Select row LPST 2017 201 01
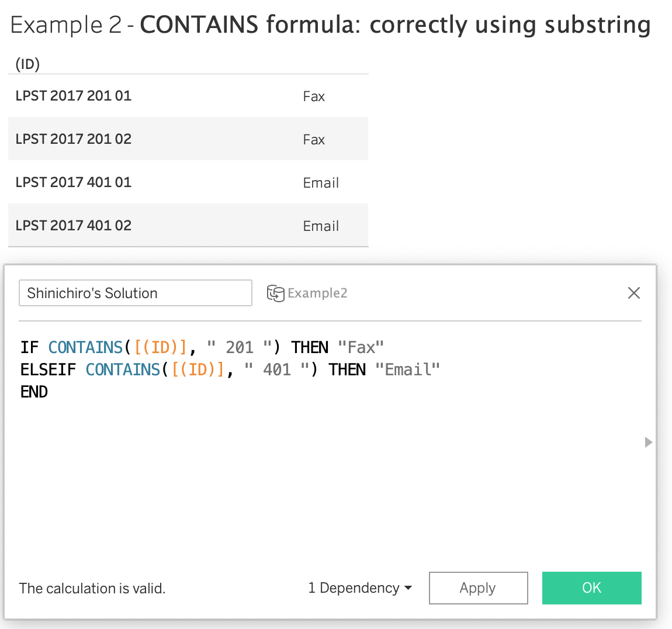This screenshot has height=629, width=672. (74, 96)
